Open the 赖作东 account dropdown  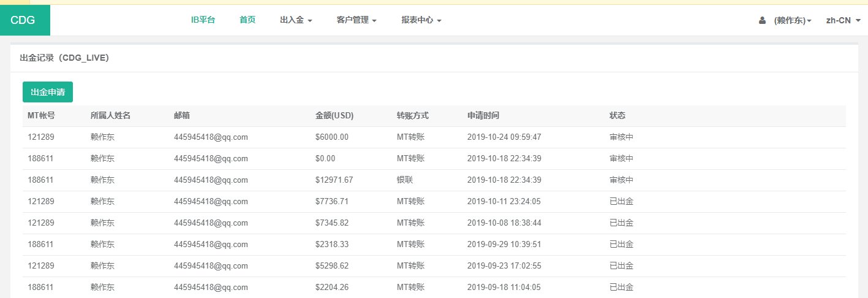point(793,20)
